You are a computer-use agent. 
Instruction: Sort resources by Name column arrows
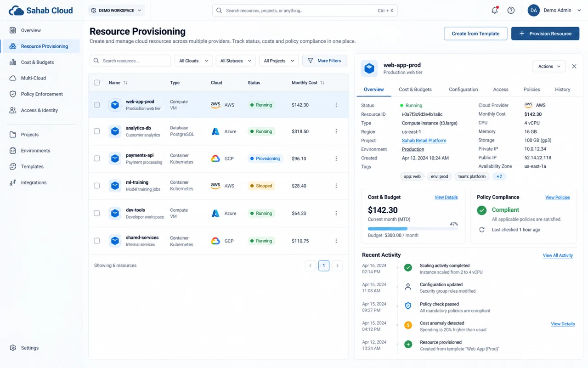click(125, 83)
